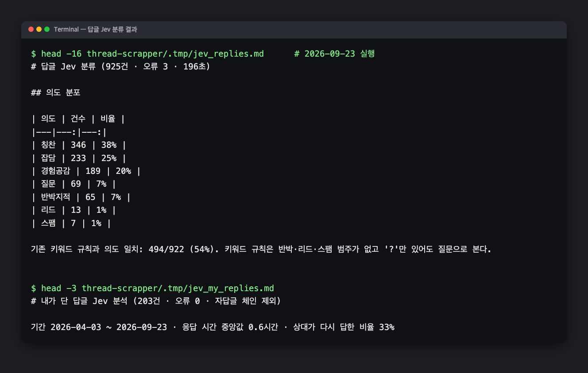Click the '기간 2026-04-03 ~ 2026-09-23' summary line
Image resolution: width=588 pixels, height=373 pixels.
coord(213,327)
